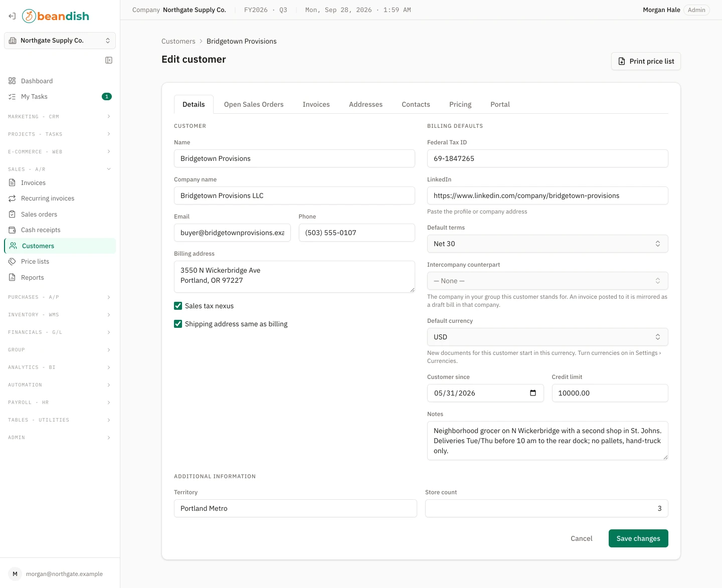
Task: Click the Company name field
Action: [x=294, y=195]
